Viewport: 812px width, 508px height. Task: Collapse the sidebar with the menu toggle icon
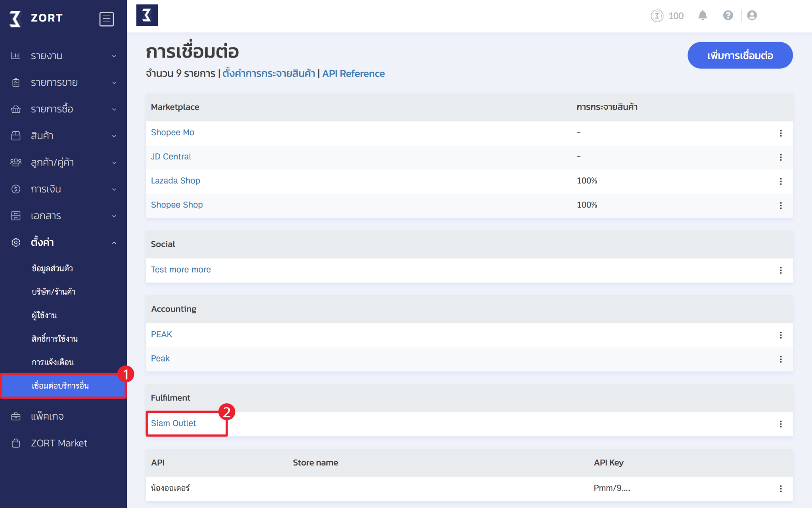coord(106,19)
